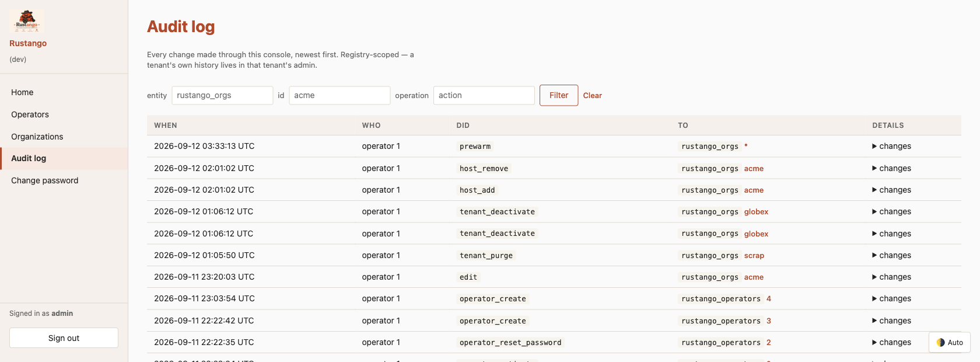Apply filters with Filter button
The width and height of the screenshot is (980, 362).
pos(559,95)
